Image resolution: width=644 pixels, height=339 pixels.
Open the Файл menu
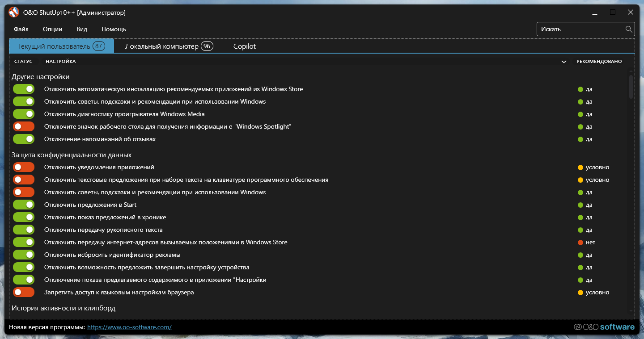tap(21, 29)
